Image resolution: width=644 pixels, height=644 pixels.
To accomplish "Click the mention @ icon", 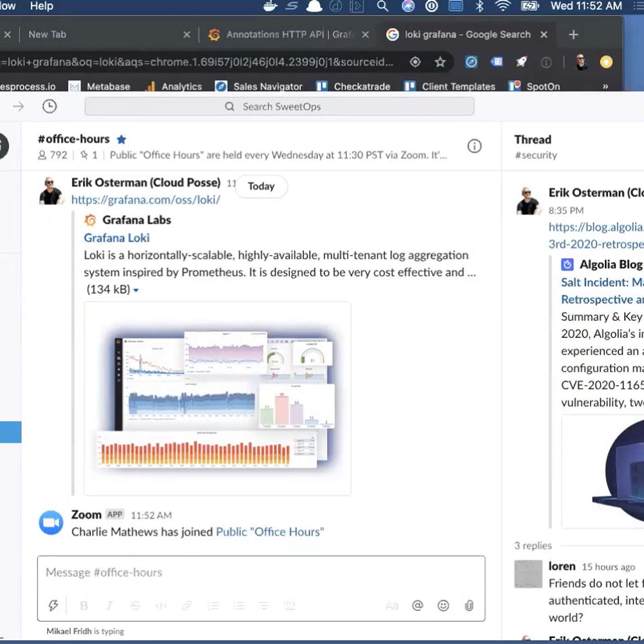I will pos(417,605).
